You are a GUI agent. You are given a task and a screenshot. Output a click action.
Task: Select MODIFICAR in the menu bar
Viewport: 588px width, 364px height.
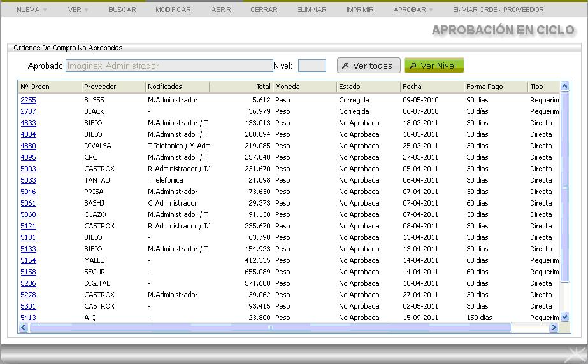pos(173,10)
